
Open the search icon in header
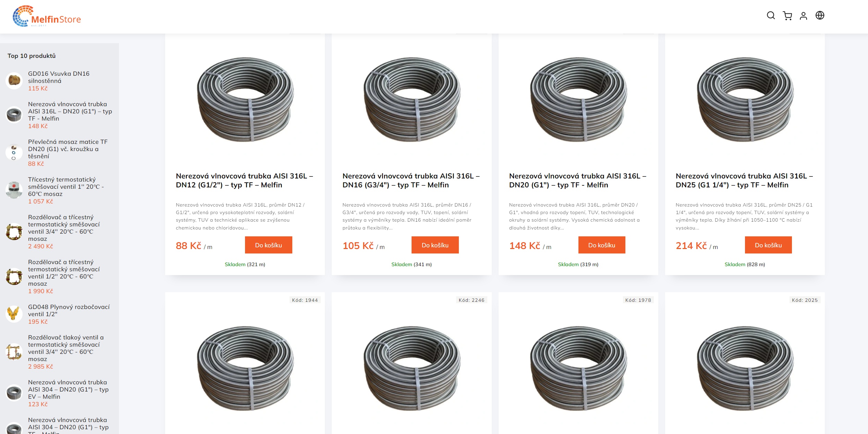[771, 15]
